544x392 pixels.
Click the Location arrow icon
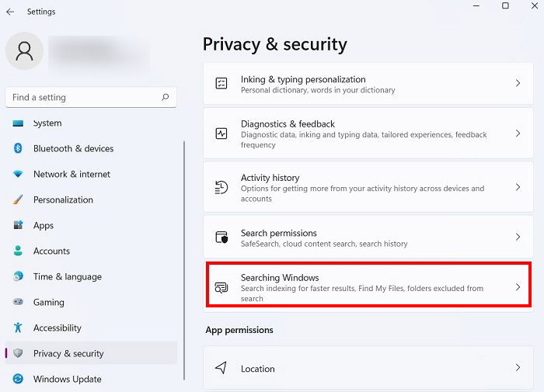point(221,368)
